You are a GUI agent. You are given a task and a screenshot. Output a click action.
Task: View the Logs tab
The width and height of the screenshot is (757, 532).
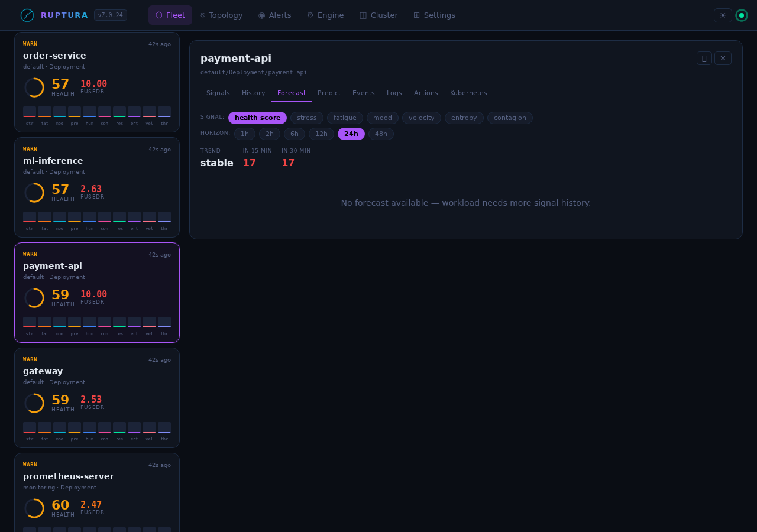[394, 93]
